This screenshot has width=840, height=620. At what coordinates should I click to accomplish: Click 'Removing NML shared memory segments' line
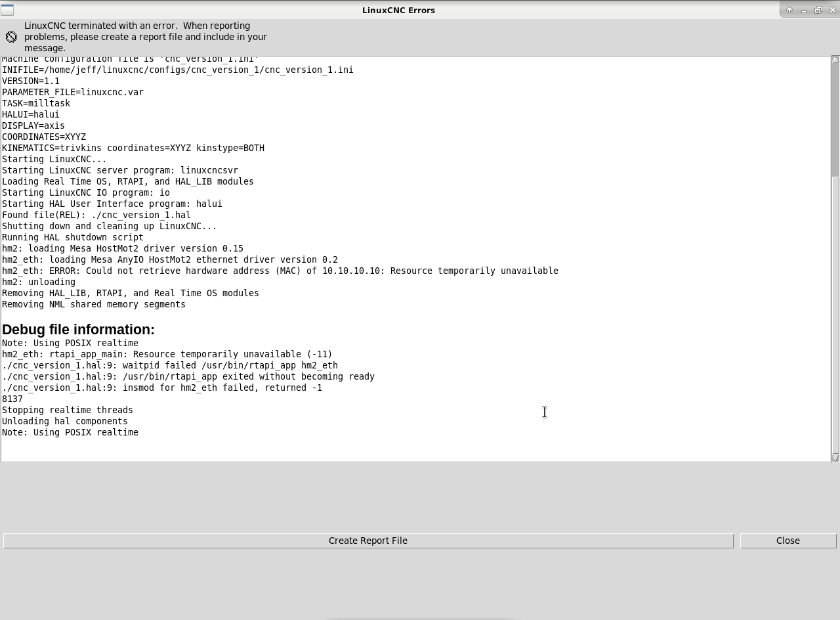(x=94, y=304)
